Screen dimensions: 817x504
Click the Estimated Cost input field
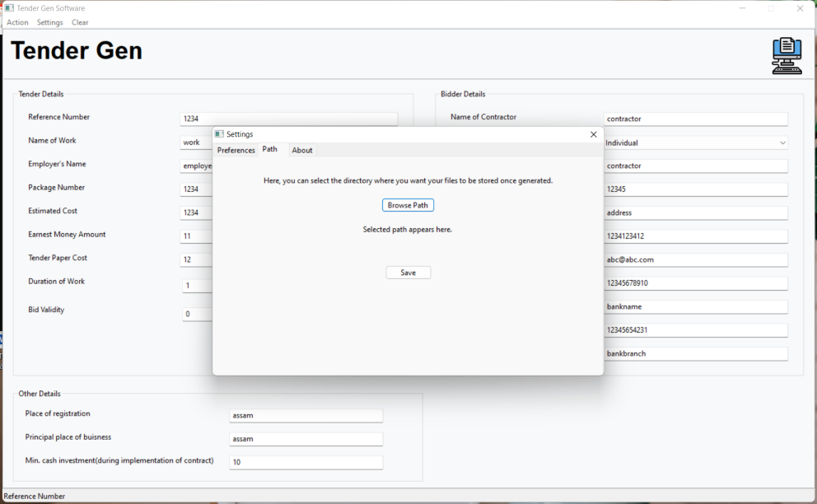[x=196, y=212]
